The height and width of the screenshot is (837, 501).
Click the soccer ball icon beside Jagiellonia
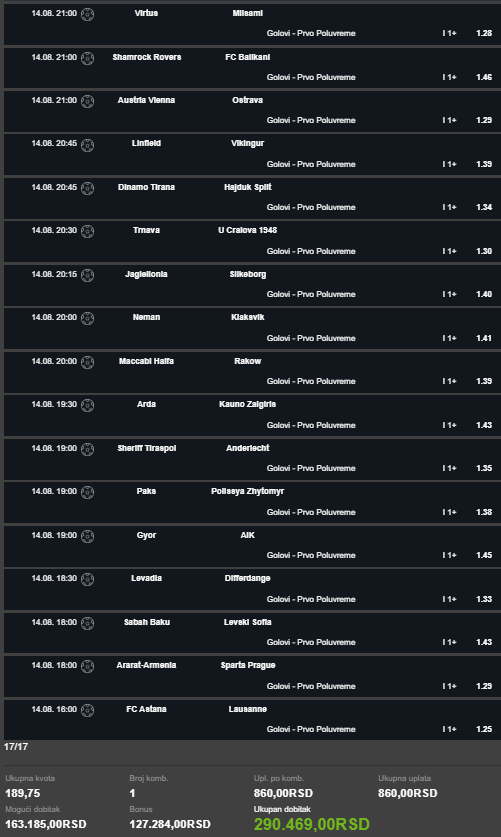88,275
